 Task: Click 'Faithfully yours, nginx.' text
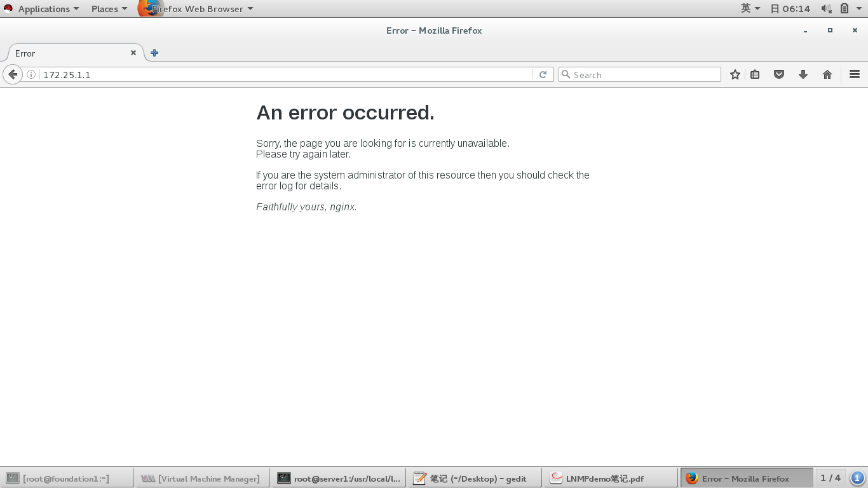(306, 207)
